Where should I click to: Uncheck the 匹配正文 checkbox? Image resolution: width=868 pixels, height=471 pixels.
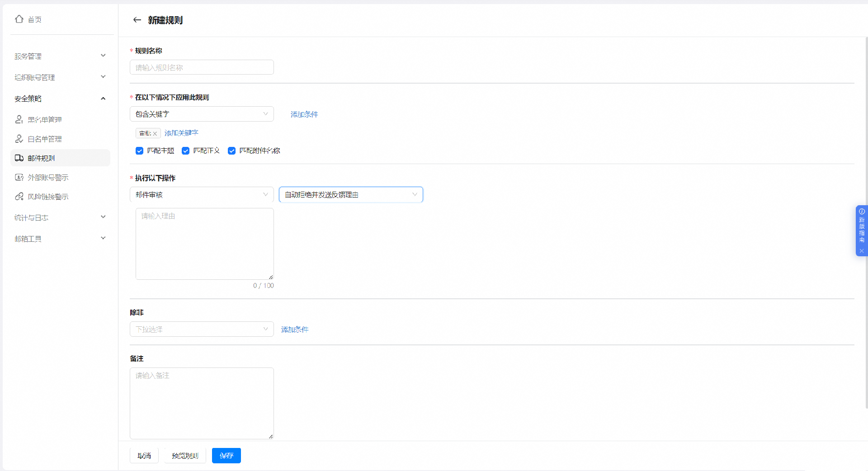185,151
